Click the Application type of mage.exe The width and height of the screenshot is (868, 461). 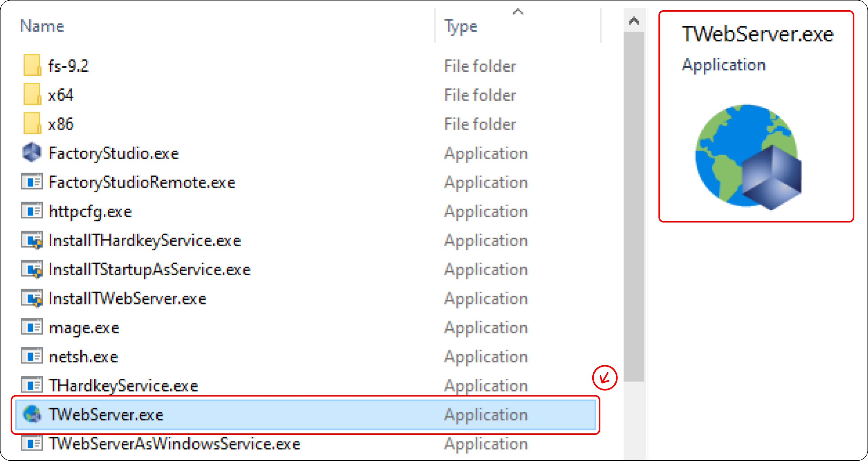pos(486,328)
